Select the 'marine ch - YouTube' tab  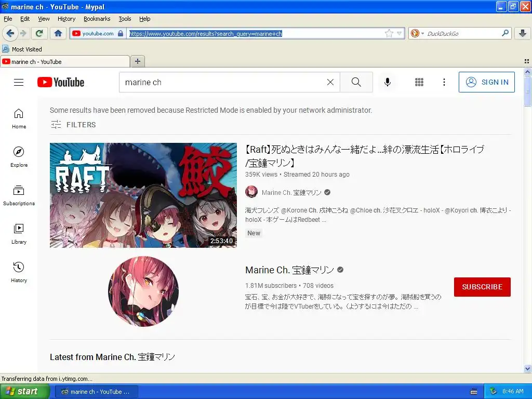pos(65,62)
